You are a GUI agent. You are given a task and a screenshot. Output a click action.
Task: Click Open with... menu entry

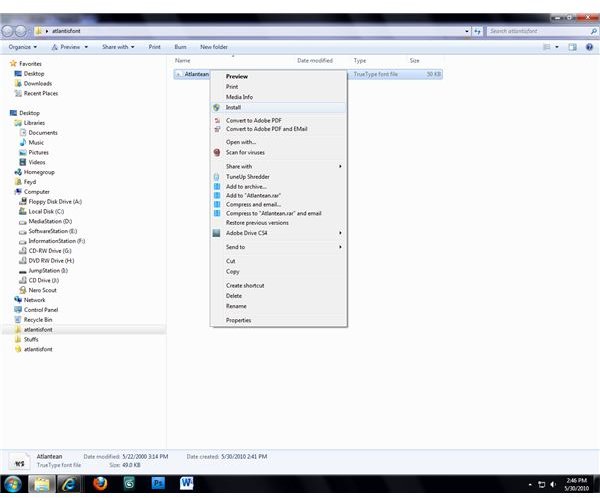click(x=278, y=142)
